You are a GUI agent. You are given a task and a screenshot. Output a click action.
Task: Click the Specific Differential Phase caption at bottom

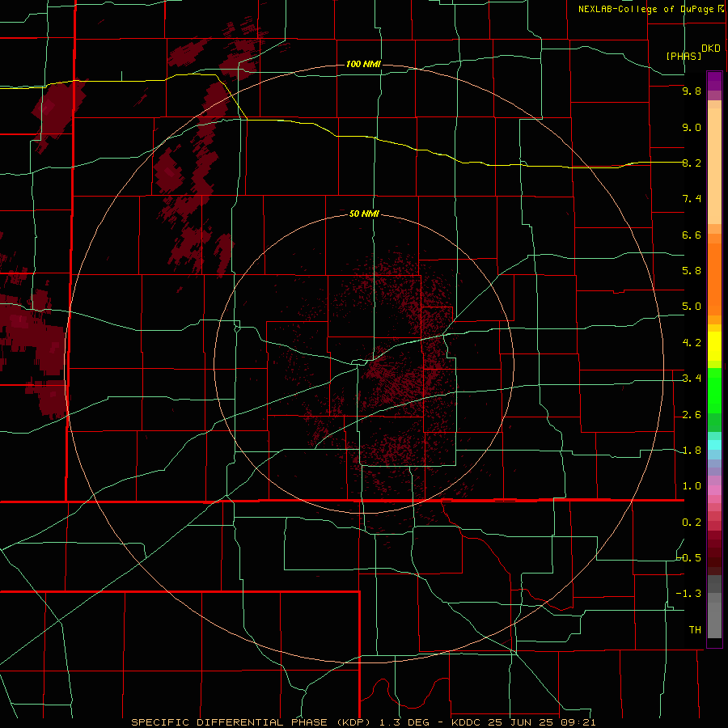click(363, 722)
